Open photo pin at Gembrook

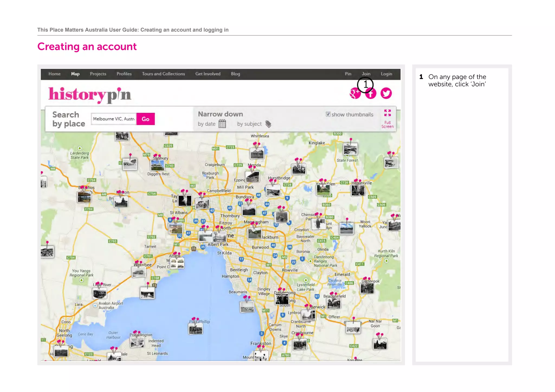pyautogui.click(x=367, y=288)
